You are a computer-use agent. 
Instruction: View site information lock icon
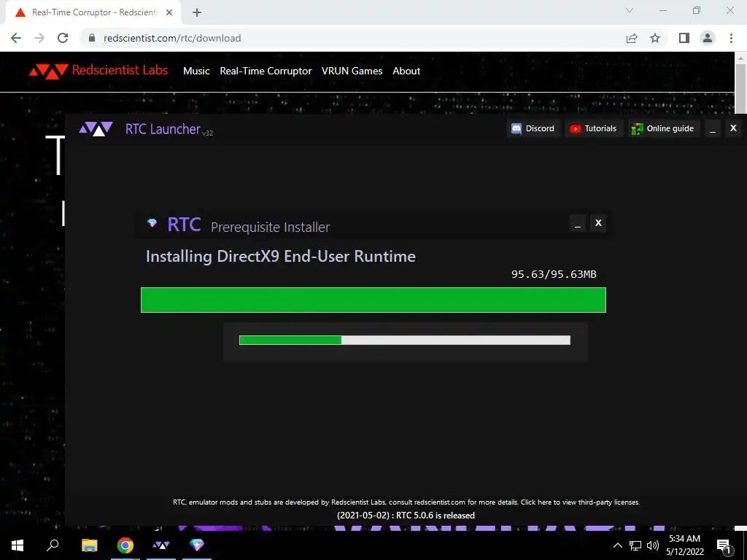point(92,38)
